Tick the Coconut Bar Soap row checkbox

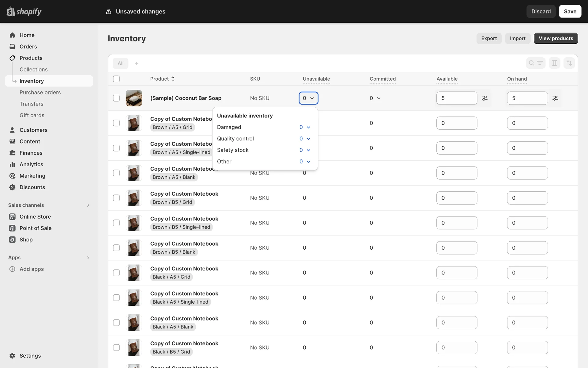(116, 98)
